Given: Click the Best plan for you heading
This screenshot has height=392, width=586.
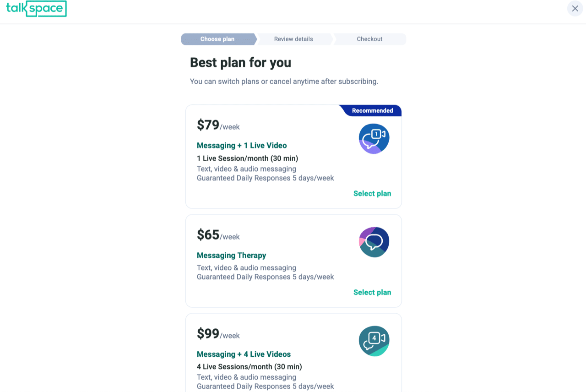Looking at the screenshot, I should (x=240, y=62).
